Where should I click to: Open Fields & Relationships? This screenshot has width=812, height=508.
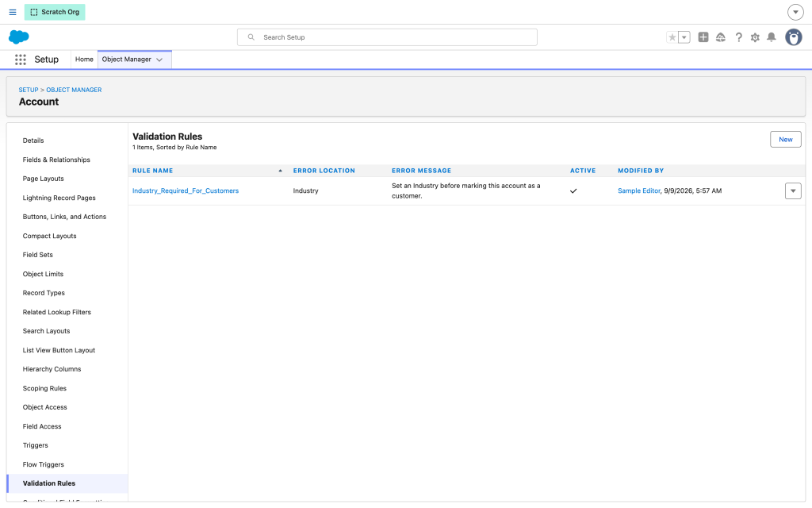pos(56,160)
